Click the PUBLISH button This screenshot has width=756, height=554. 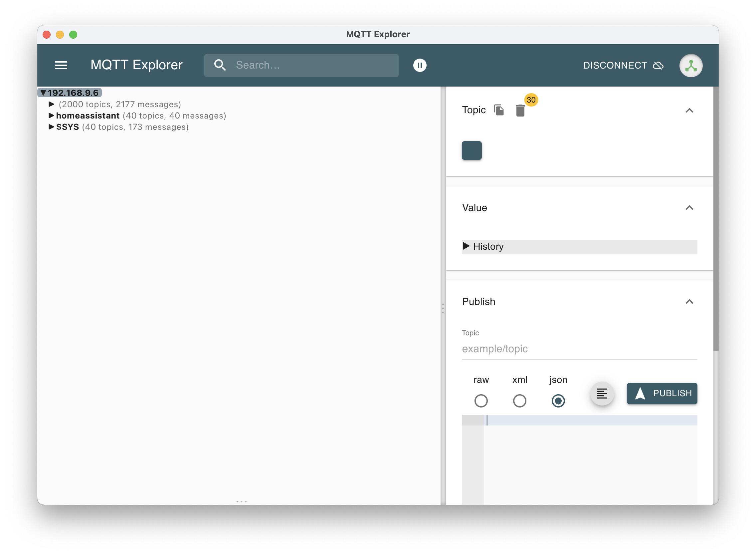(x=662, y=394)
